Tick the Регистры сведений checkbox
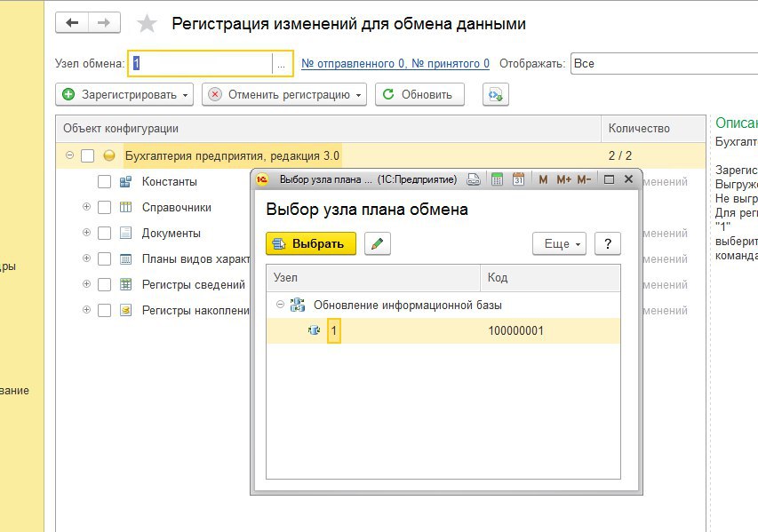This screenshot has height=532, width=758. click(x=105, y=284)
